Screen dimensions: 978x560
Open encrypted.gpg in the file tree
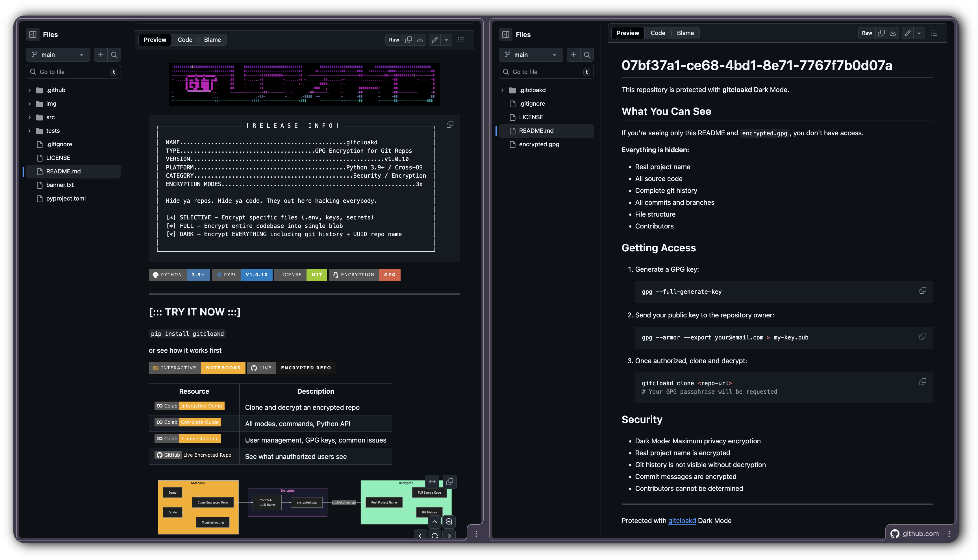[539, 145]
